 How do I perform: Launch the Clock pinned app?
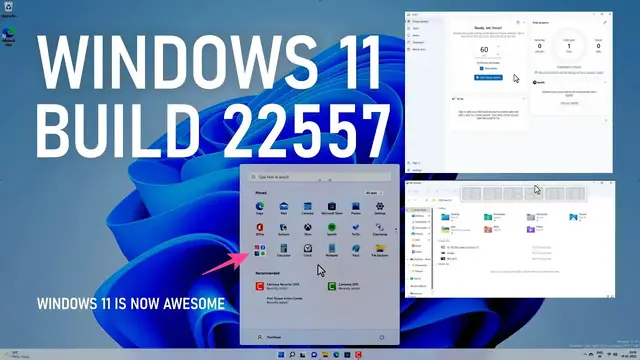click(x=307, y=250)
